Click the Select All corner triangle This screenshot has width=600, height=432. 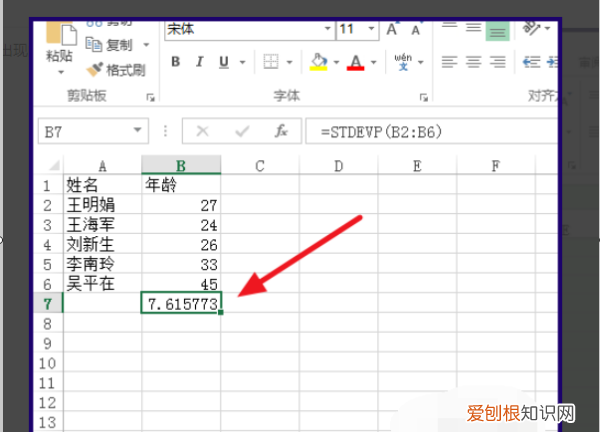tap(54, 165)
